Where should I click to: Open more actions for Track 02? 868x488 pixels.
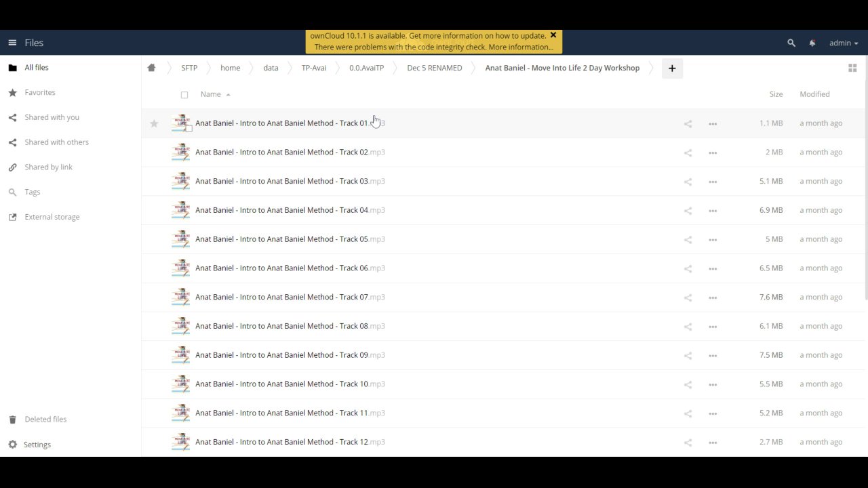coord(713,152)
